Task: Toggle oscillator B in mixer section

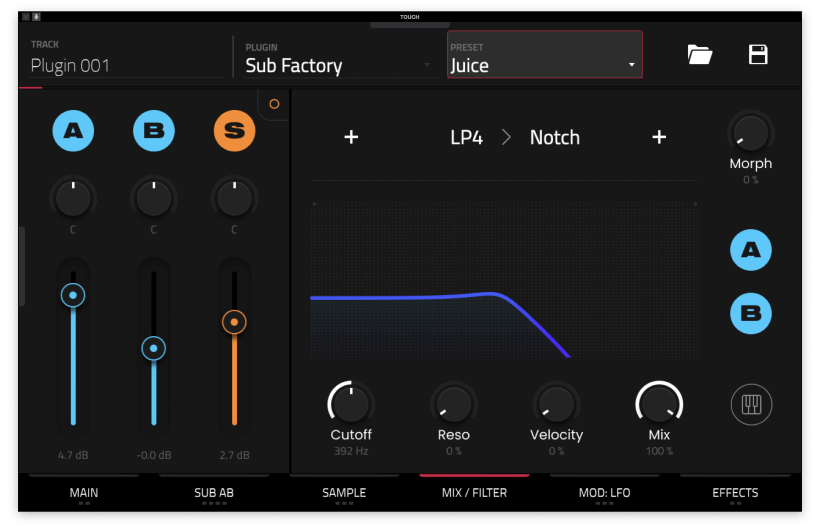Action: pos(153,130)
